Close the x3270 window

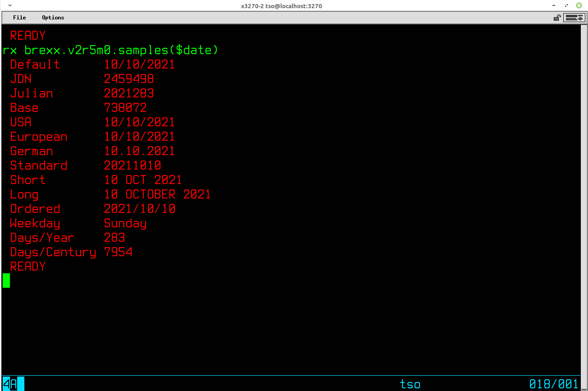pyautogui.click(x=579, y=5)
